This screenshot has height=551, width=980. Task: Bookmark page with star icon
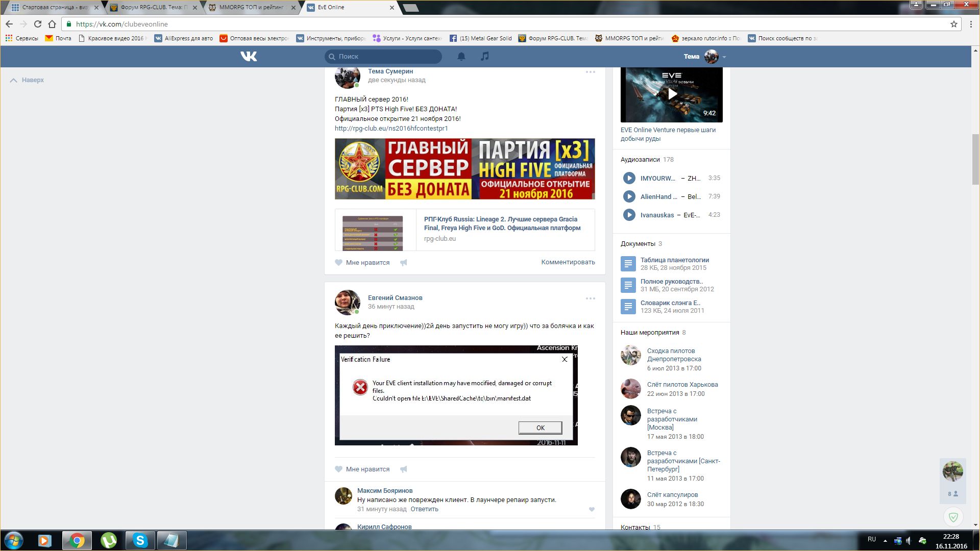(953, 24)
